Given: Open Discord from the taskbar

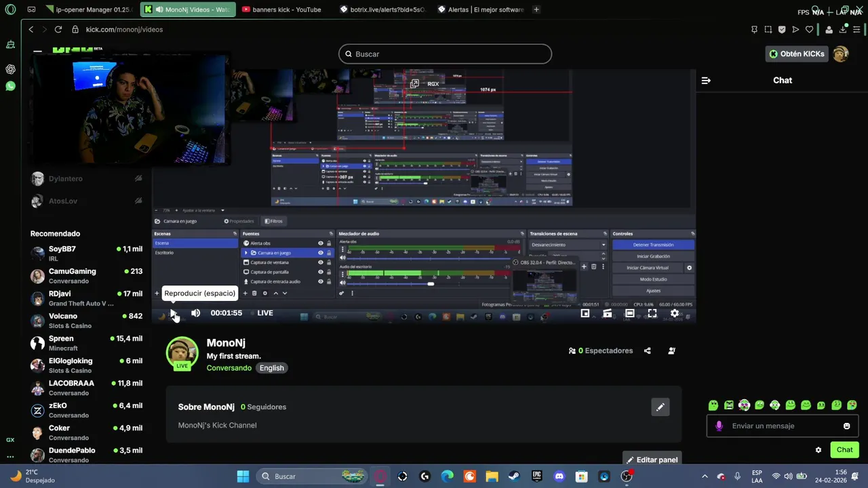Looking at the screenshot, I should tap(559, 476).
